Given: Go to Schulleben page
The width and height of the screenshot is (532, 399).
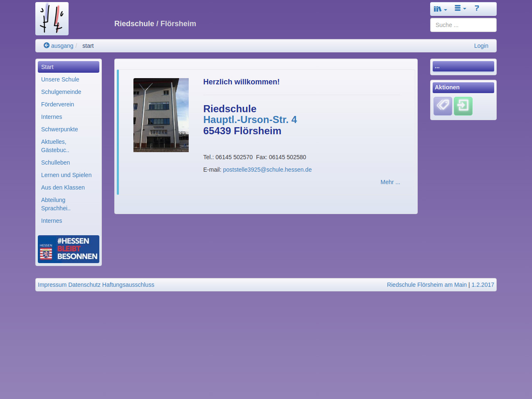Looking at the screenshot, I should click(56, 163).
